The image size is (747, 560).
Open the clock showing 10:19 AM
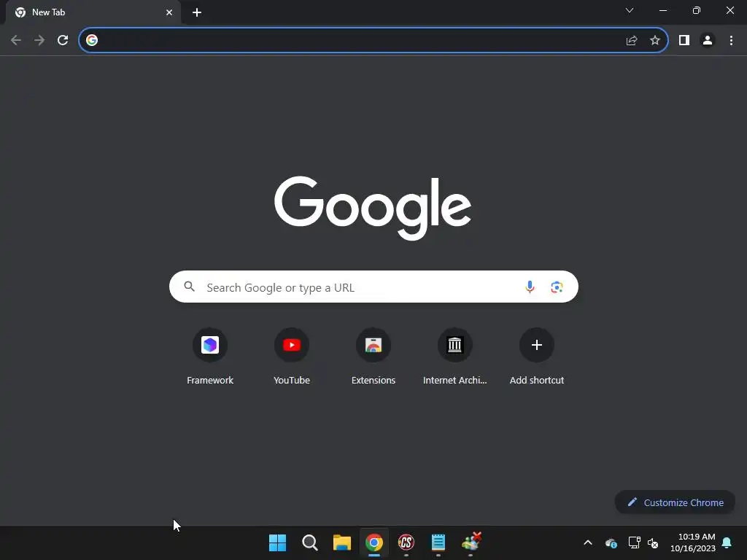pyautogui.click(x=693, y=542)
